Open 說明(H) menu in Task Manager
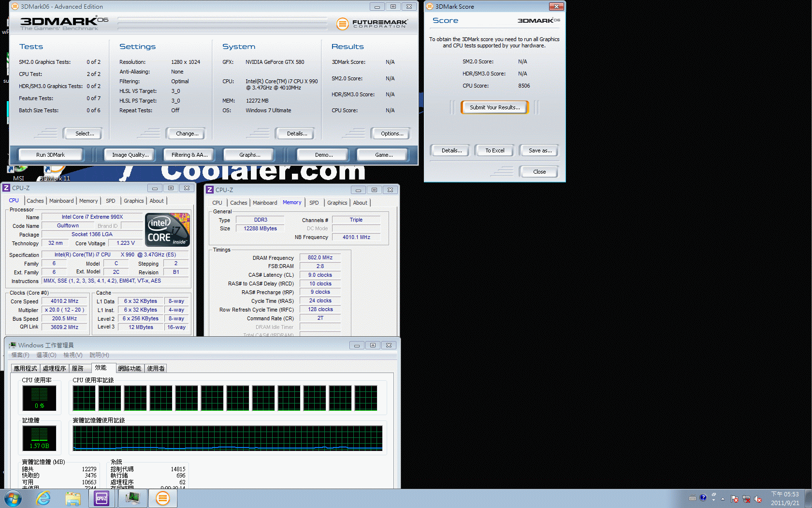Image resolution: width=812 pixels, height=508 pixels. 99,355
